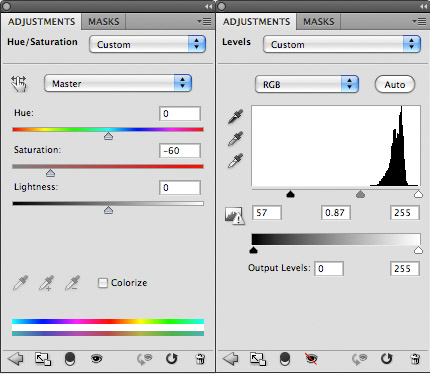Click the white input levels slider handle
The width and height of the screenshot is (430, 374).
(x=418, y=194)
